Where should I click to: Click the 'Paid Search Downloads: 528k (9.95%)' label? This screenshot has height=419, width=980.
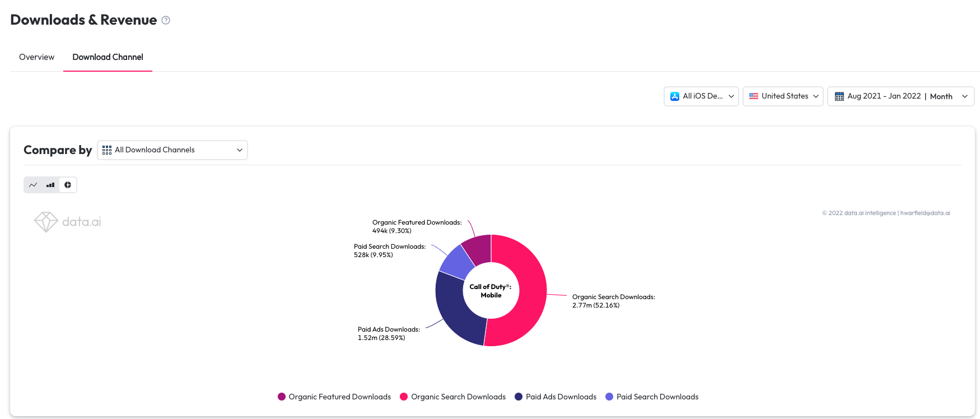tap(390, 251)
